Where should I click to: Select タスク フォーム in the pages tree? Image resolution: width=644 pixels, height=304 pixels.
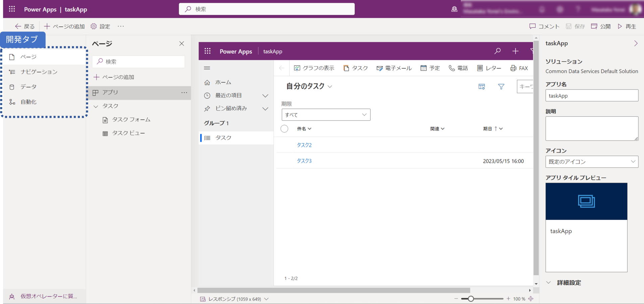(x=131, y=120)
